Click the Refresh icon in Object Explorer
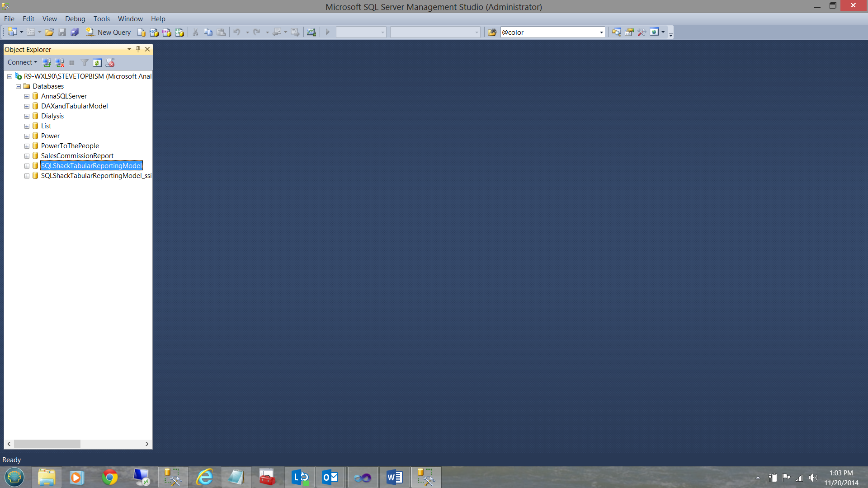Viewport: 868px width, 488px height. pyautogui.click(x=97, y=62)
